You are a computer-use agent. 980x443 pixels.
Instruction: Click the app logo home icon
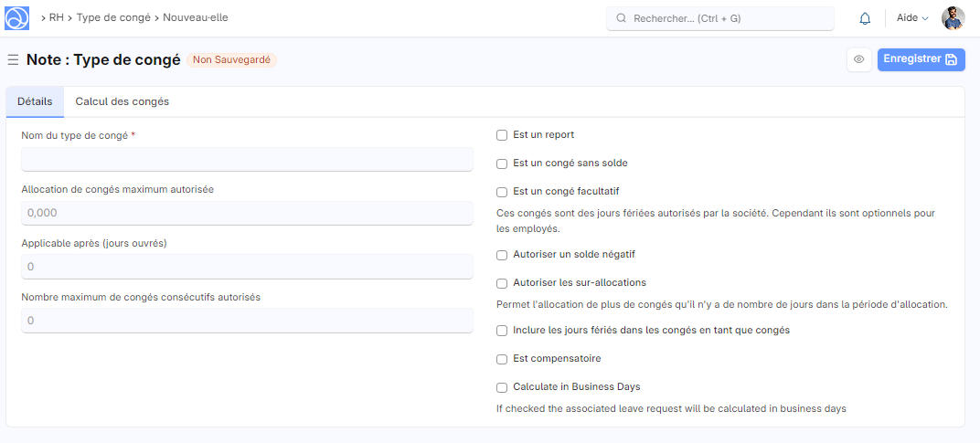coord(17,17)
